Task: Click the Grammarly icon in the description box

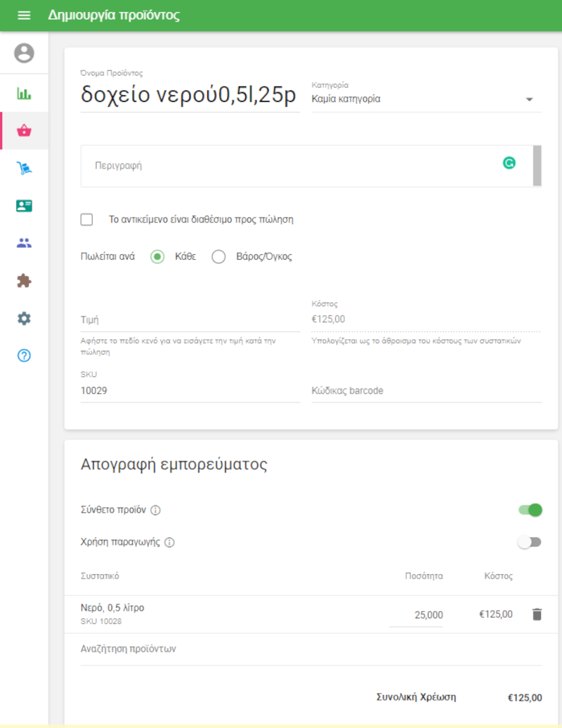Action: coord(509,162)
